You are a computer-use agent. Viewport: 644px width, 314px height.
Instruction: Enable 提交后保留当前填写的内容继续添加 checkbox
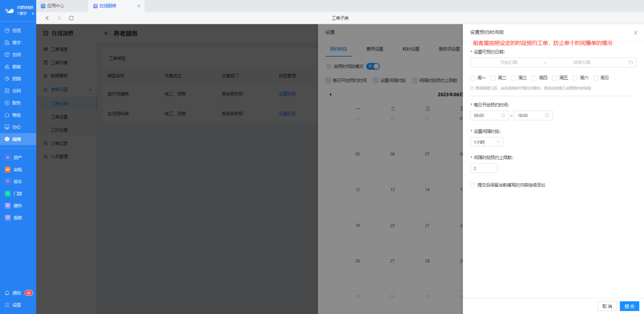473,185
